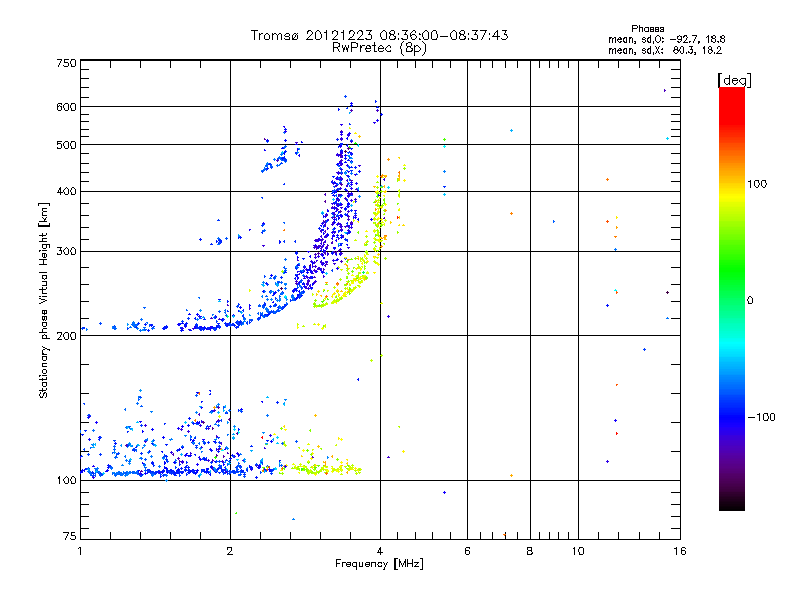Click the 'mean, sd,O: -92.7, 18.8' statistic
The image size is (800, 600).
[666, 39]
